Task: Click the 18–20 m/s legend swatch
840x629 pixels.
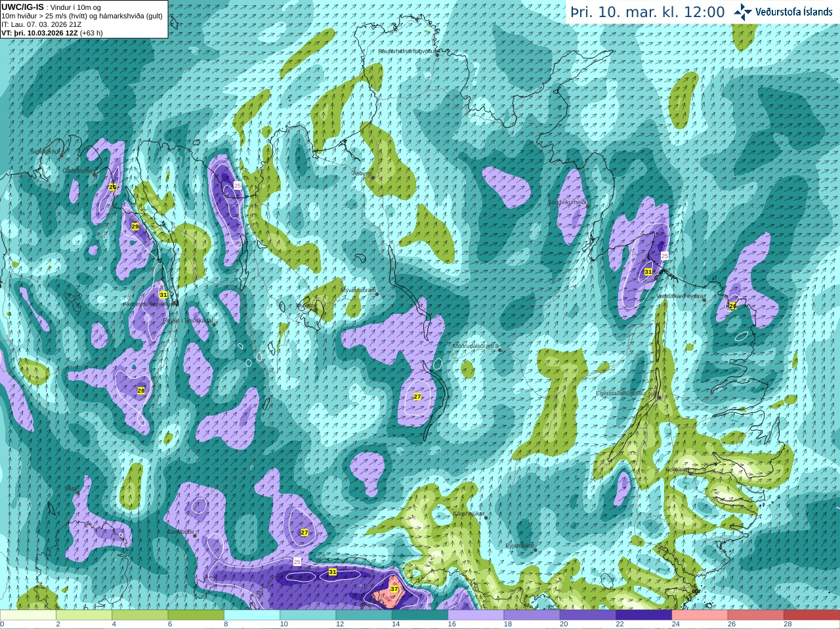Action: [x=532, y=615]
